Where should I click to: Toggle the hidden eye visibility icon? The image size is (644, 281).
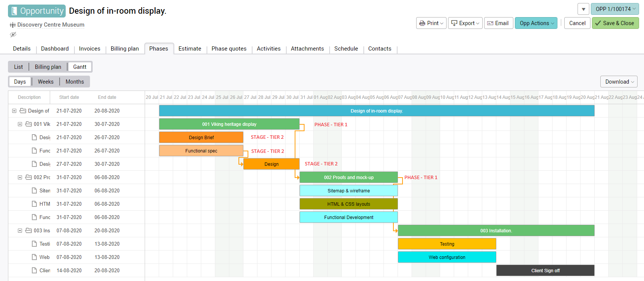(13, 35)
